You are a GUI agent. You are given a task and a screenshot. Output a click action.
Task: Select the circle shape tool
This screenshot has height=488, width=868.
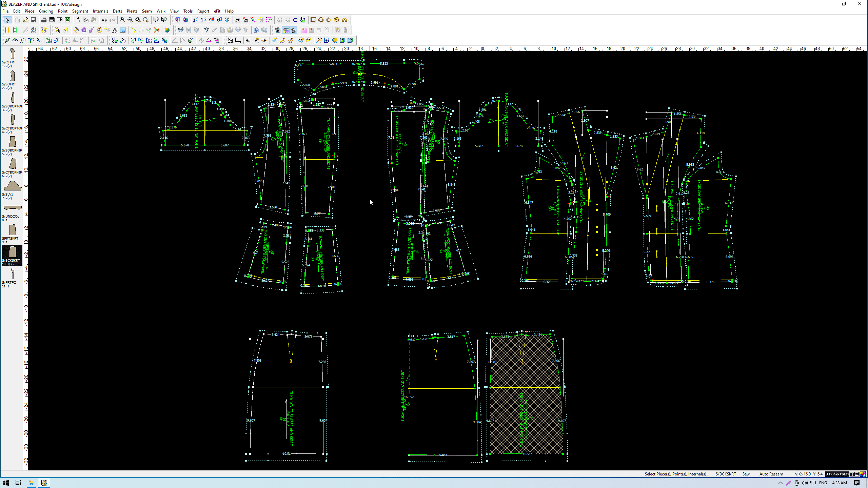(x=321, y=20)
